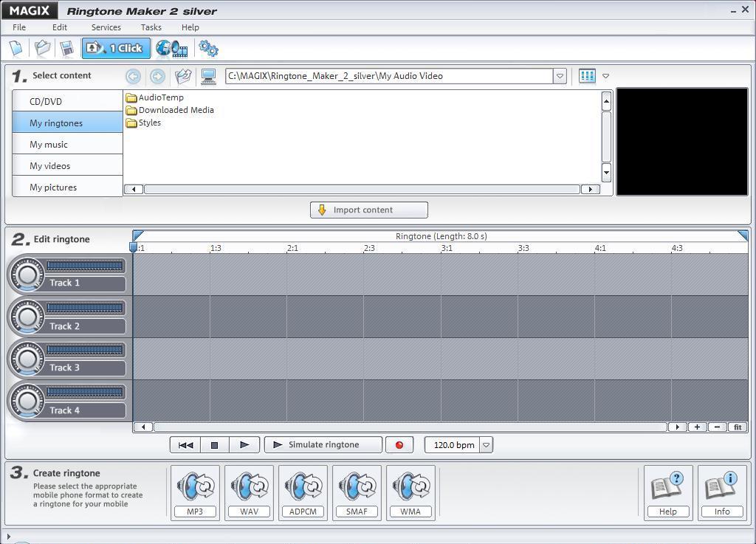Switch the file list view style
756x544 pixels.
(x=587, y=75)
